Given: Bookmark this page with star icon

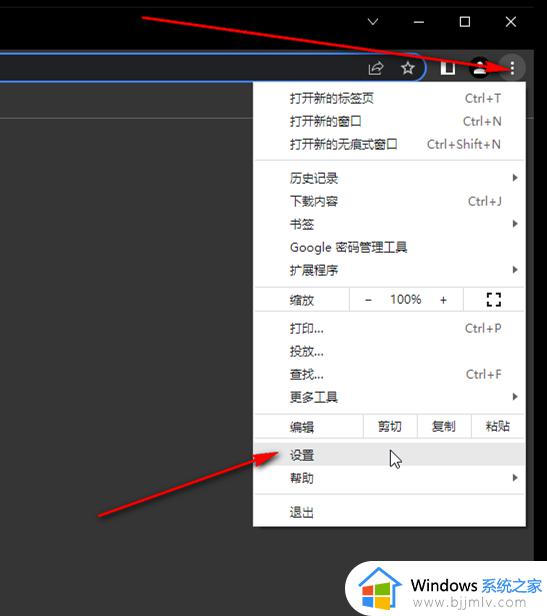Looking at the screenshot, I should click(408, 68).
